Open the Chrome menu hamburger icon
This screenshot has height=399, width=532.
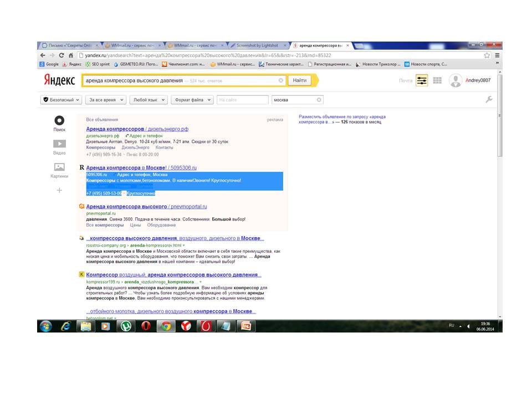tap(497, 55)
